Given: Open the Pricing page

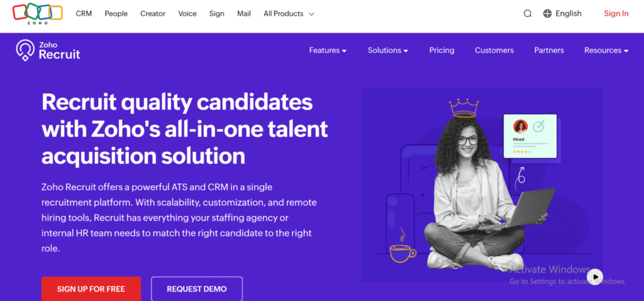Looking at the screenshot, I should 441,50.
